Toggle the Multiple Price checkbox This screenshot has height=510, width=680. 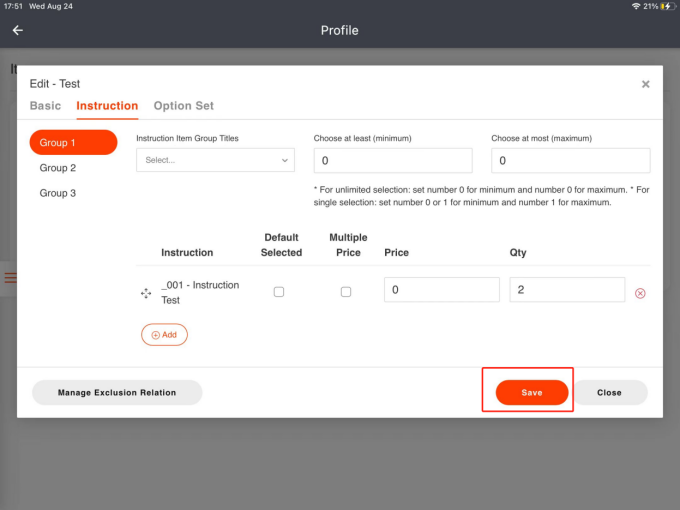[x=346, y=292]
